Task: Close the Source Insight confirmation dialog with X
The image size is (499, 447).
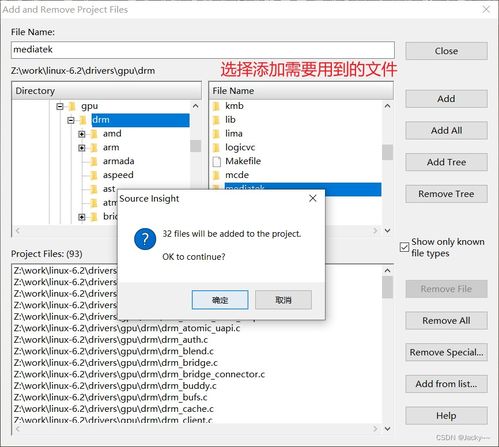Action: coord(313,198)
